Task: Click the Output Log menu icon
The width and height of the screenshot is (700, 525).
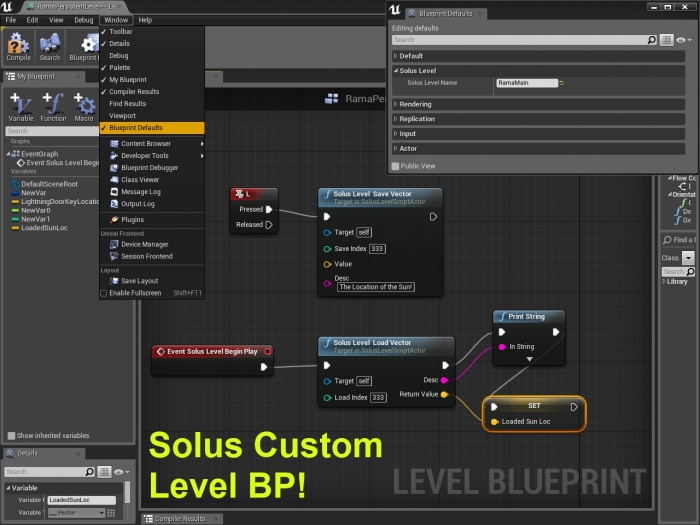Action: click(x=114, y=204)
